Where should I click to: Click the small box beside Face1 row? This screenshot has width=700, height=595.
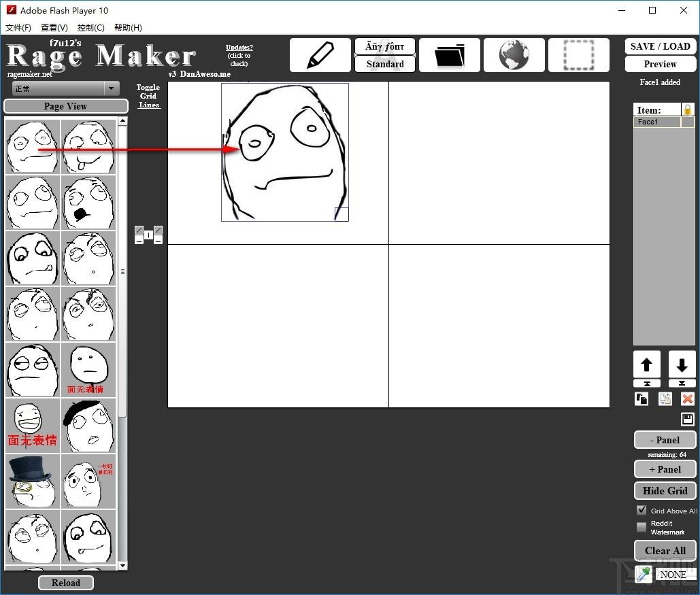click(688, 122)
